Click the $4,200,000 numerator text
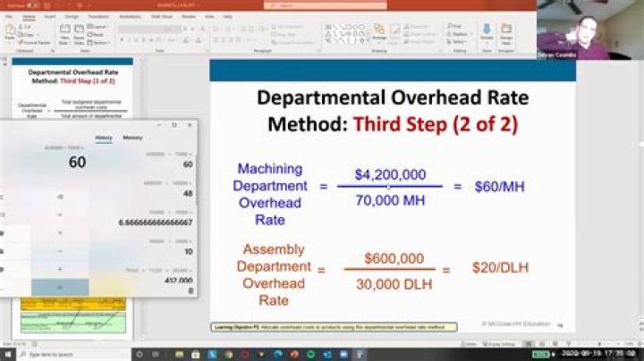 (x=390, y=175)
